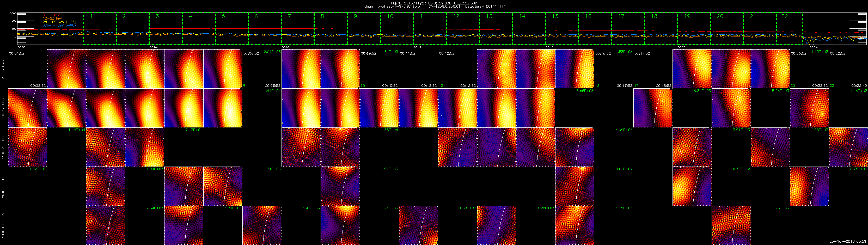This screenshot has width=868, height=245.
Task: Click the '25-Nov-2016 03:59' timestamp
Action: [x=847, y=241]
